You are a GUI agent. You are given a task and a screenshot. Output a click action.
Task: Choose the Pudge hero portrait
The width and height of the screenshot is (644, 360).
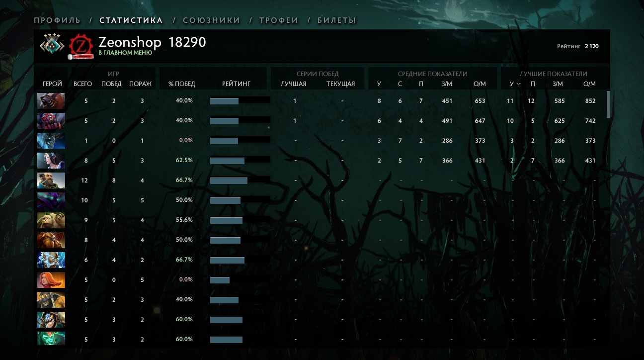51,220
